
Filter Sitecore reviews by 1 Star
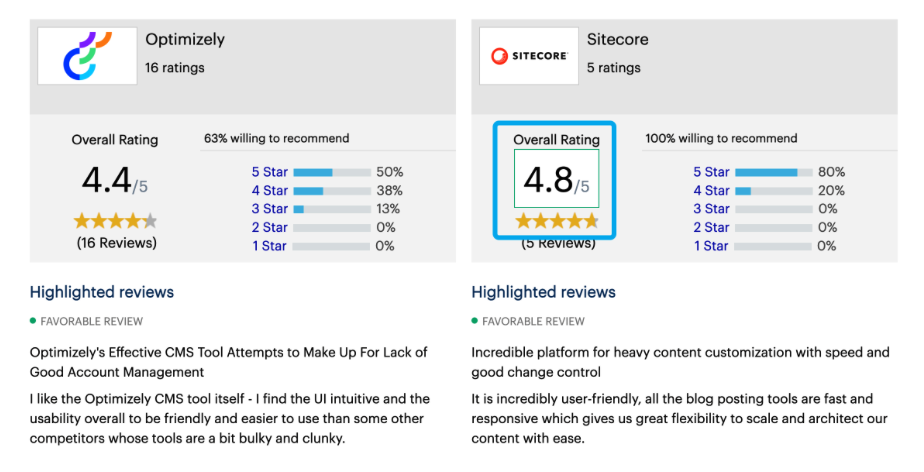click(x=711, y=246)
